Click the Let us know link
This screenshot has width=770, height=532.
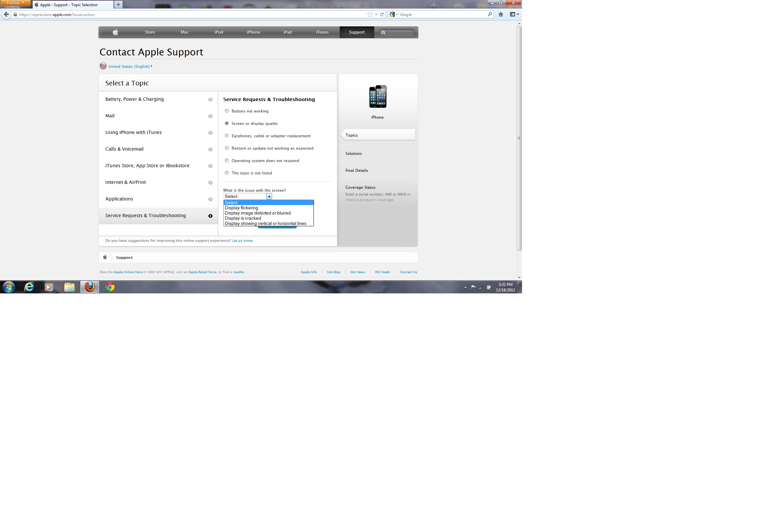click(242, 241)
